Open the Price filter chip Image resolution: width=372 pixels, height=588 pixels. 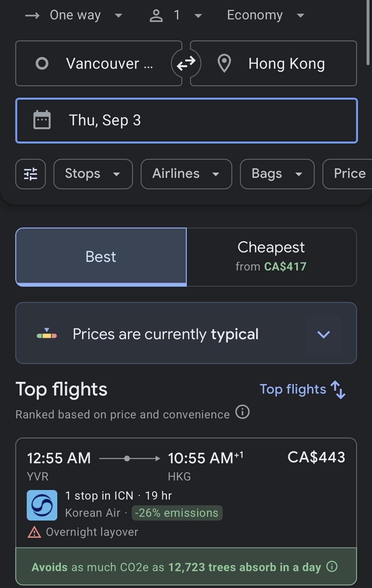[349, 174]
